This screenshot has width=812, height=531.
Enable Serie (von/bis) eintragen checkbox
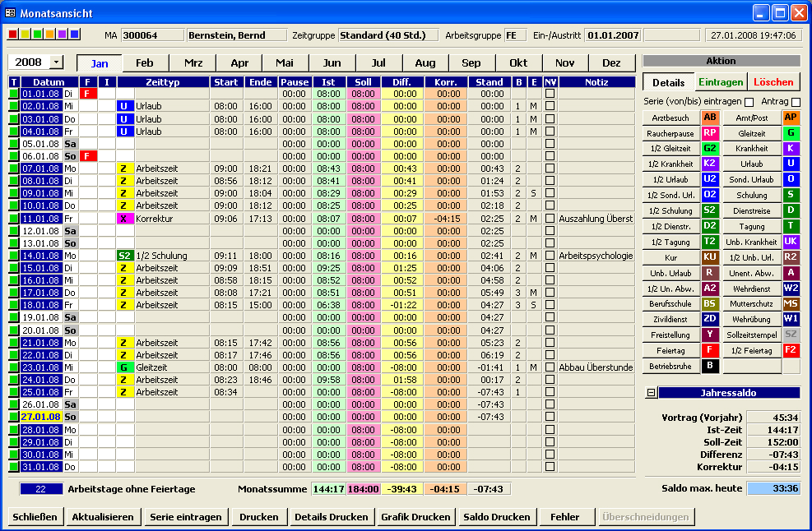pyautogui.click(x=749, y=102)
